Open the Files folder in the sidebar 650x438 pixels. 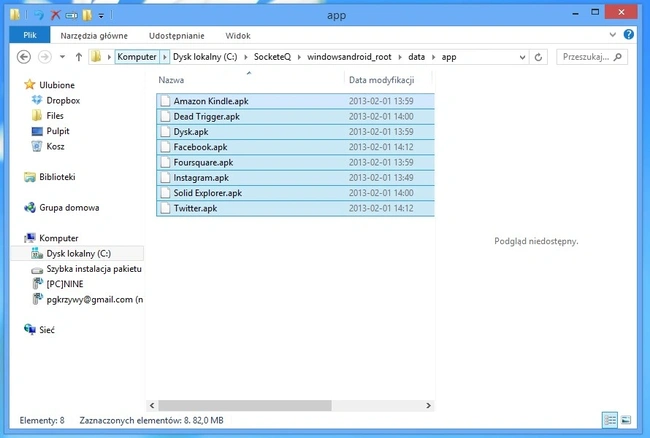47,116
